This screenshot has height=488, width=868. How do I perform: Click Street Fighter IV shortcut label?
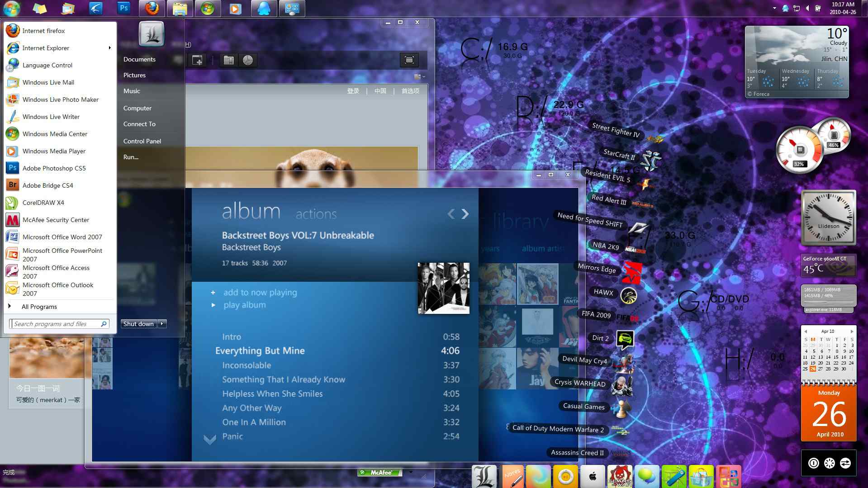(x=616, y=131)
